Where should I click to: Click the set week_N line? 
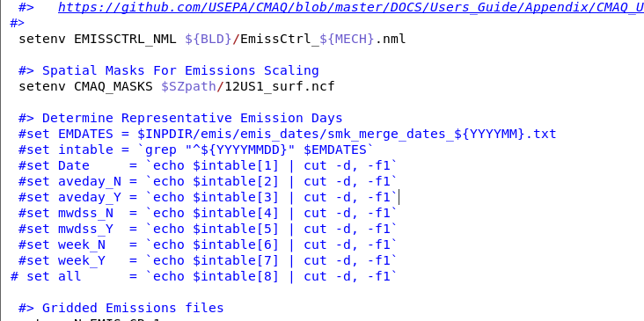pos(209,244)
